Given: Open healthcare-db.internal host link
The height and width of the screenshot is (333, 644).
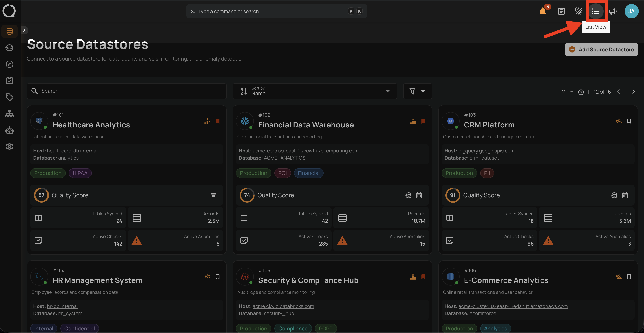Looking at the screenshot, I should [x=72, y=151].
